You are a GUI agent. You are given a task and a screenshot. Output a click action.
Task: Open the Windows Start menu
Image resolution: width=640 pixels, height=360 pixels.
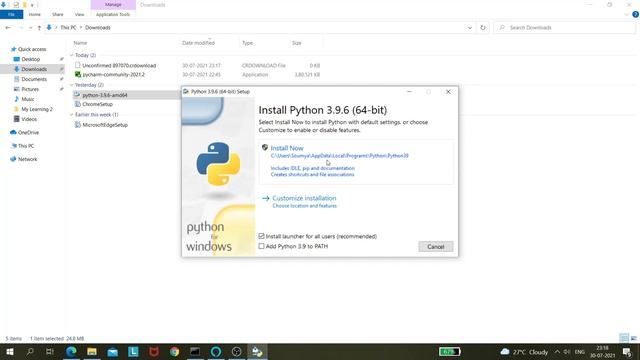point(9,351)
